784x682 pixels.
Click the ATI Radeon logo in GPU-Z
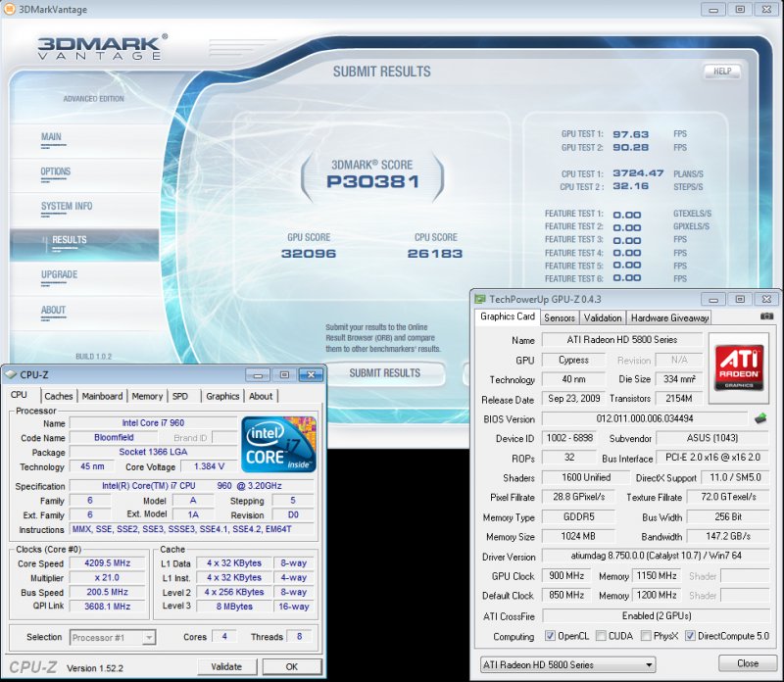click(x=739, y=367)
